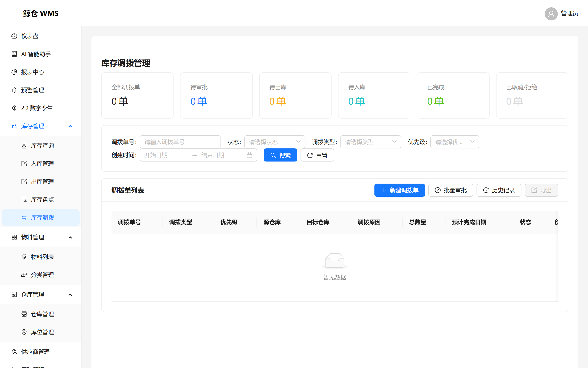Click the 全部调拨单 summary card
The height and width of the screenshot is (368, 588).
click(137, 95)
